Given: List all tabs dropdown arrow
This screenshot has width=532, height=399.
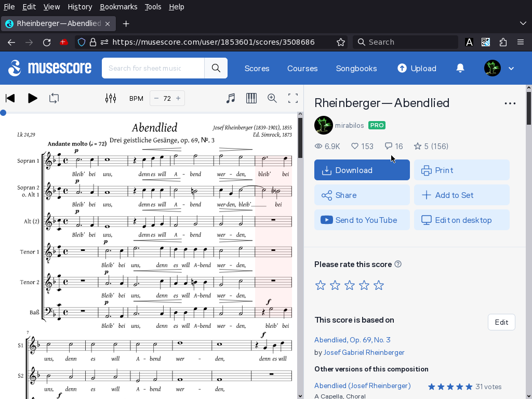Looking at the screenshot, I should point(523,23).
